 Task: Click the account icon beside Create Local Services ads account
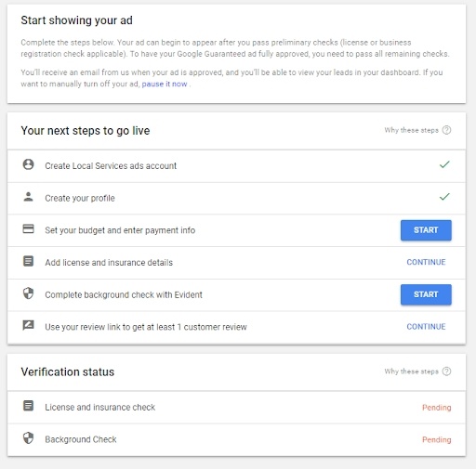(28, 164)
